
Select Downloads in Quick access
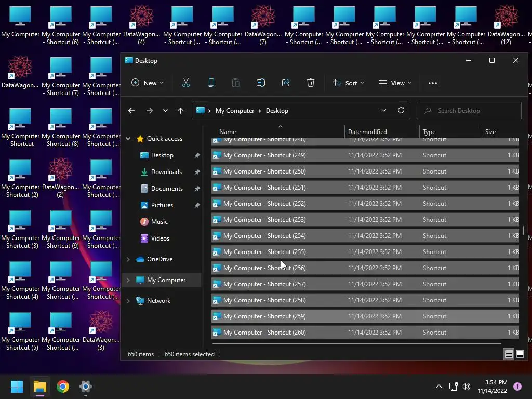coord(166,171)
